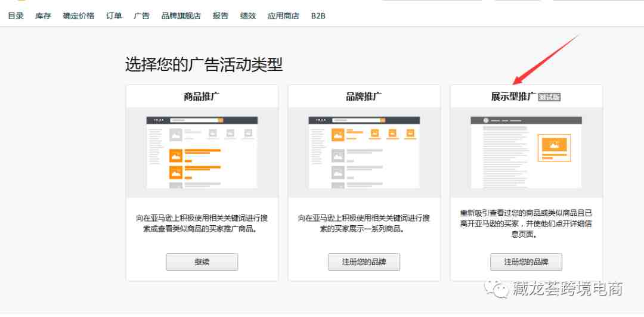Open the B2B menu
Image resolution: width=644 pixels, height=317 pixels.
pos(318,16)
